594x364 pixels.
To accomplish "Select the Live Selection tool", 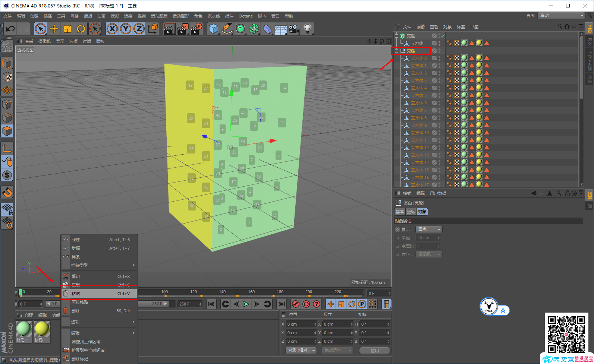I will 41,29.
